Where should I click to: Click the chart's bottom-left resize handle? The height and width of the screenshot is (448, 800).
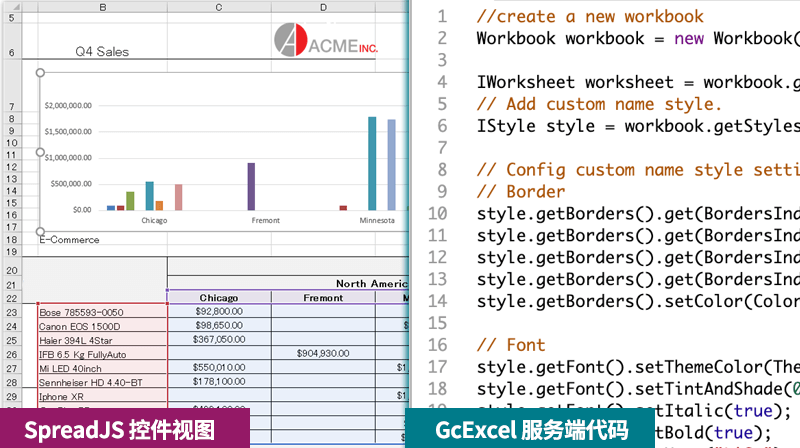coord(40,232)
